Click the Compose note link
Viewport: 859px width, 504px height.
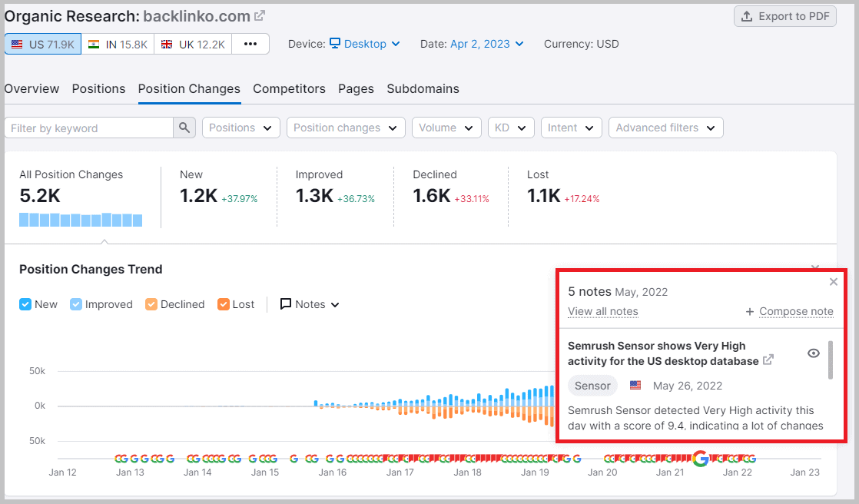[796, 311]
